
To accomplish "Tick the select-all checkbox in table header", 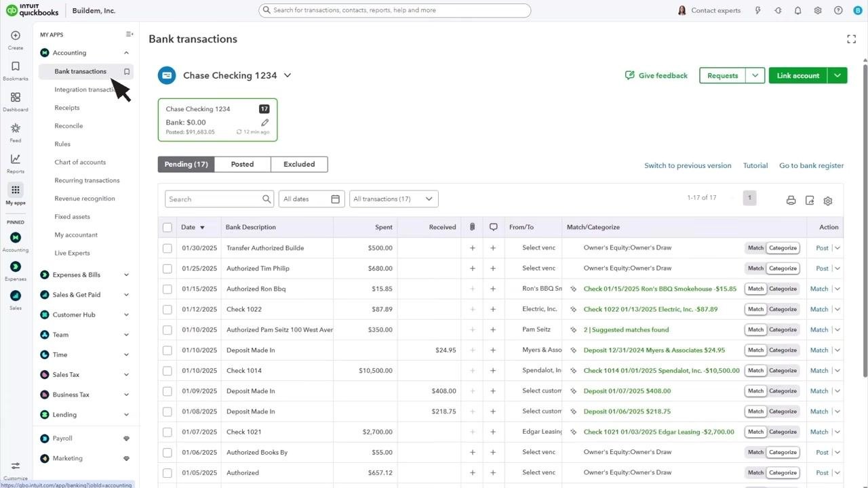I will click(167, 228).
